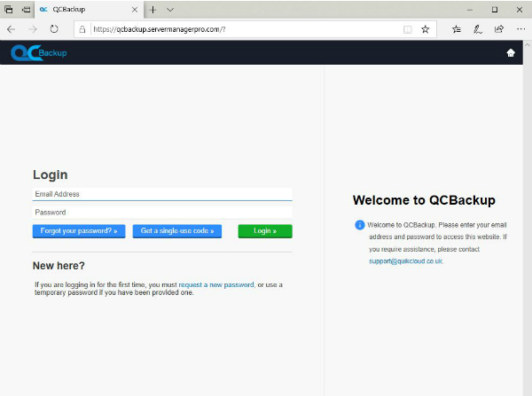Click the padlock site security icon
532x396 pixels.
tap(82, 29)
